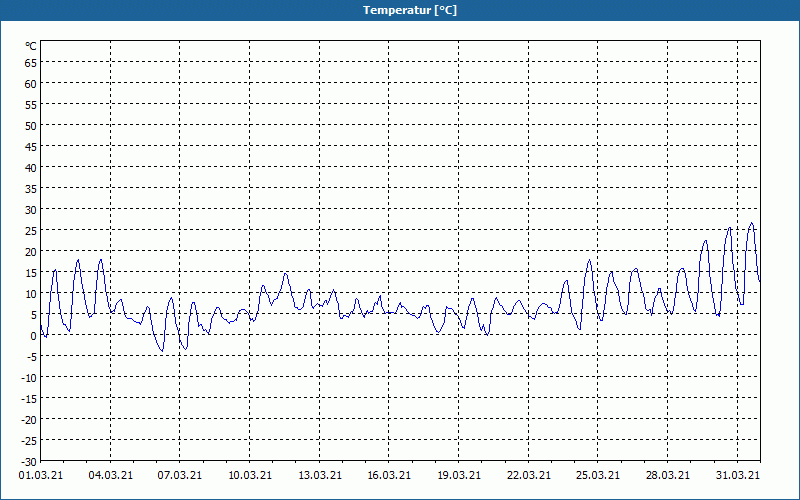Select the 28.03.21 x-axis date
The width and height of the screenshot is (800, 500).
[668, 475]
